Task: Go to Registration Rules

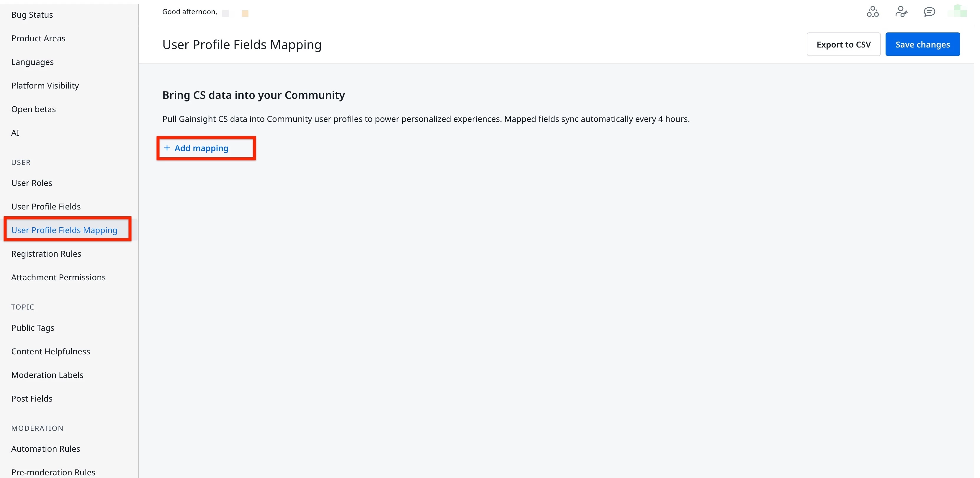Action: click(x=46, y=254)
